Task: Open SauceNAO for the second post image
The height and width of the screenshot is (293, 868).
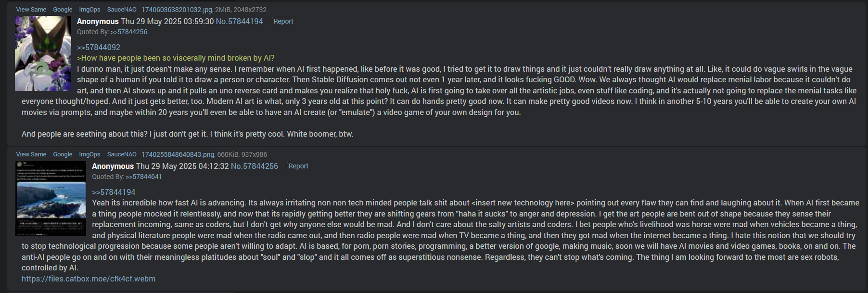Action: coord(122,154)
